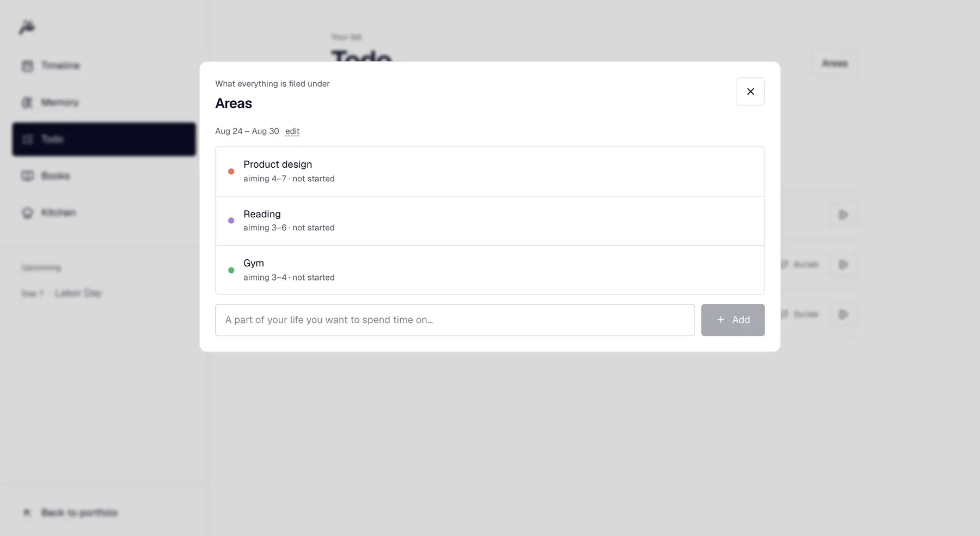Click the Kitchen icon in sidebar

[27, 212]
